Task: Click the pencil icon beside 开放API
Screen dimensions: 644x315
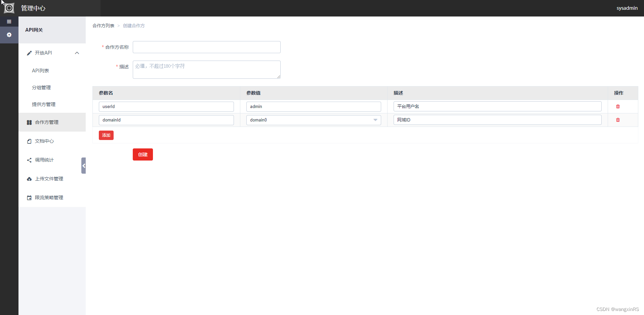Action: click(29, 53)
